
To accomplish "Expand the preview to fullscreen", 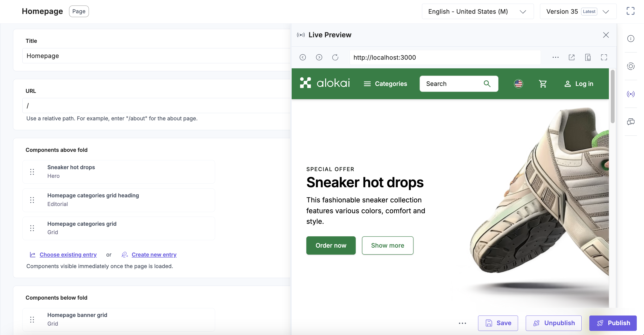I will coord(604,58).
